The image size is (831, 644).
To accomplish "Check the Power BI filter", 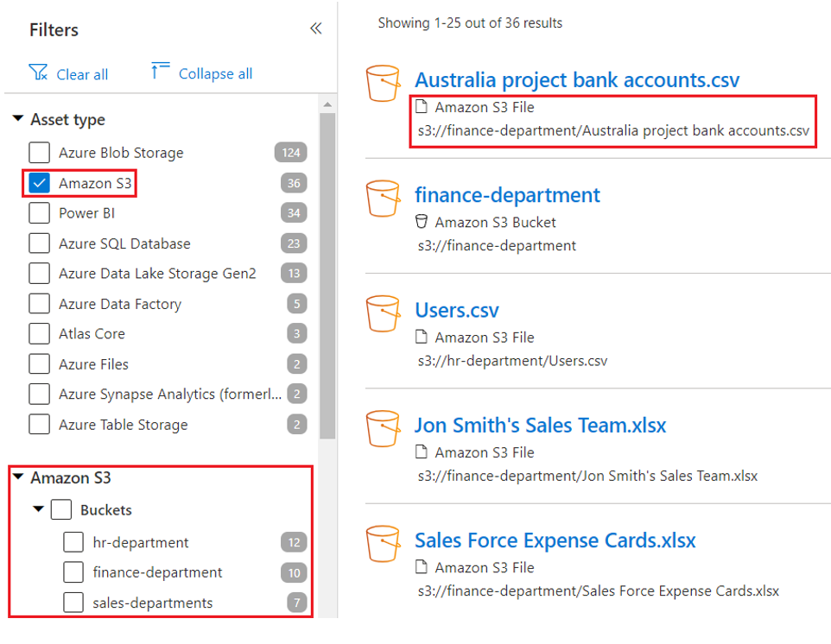I will coord(39,213).
